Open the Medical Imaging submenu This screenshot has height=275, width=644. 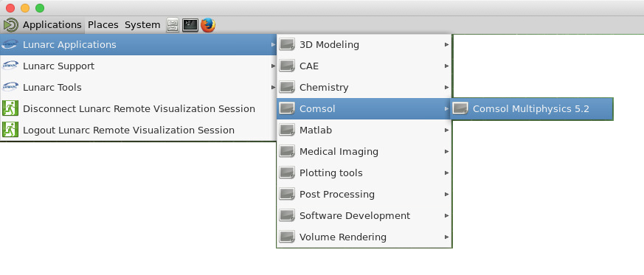pyautogui.click(x=364, y=151)
